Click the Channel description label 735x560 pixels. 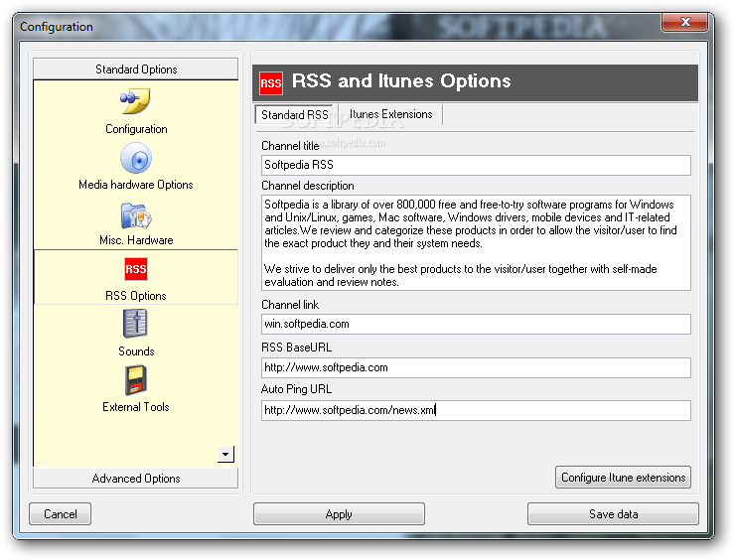click(308, 186)
